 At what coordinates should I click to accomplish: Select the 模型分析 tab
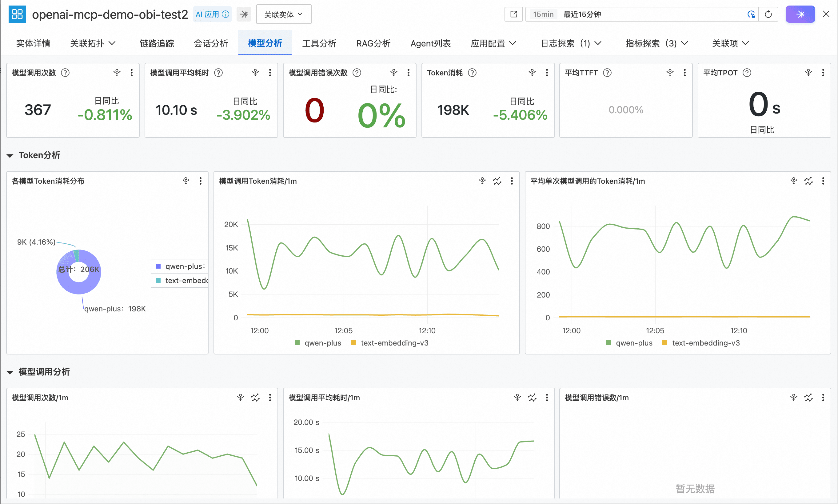pyautogui.click(x=265, y=43)
